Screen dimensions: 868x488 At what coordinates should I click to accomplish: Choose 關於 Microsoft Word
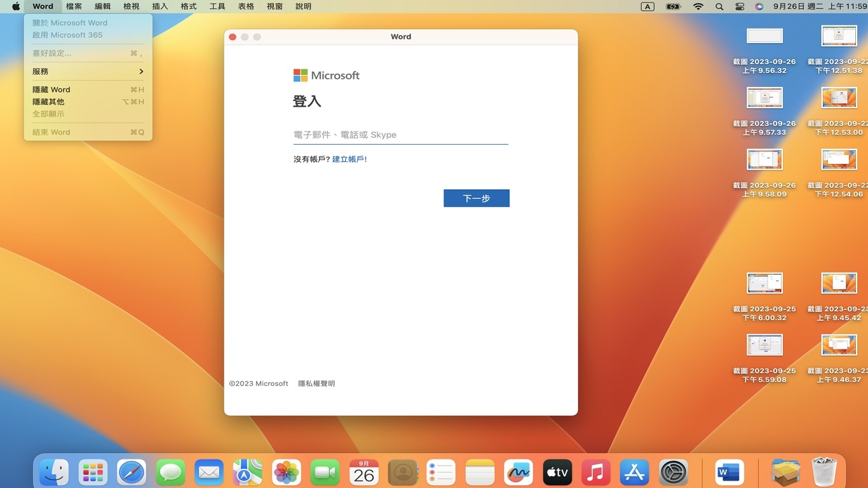pyautogui.click(x=88, y=23)
